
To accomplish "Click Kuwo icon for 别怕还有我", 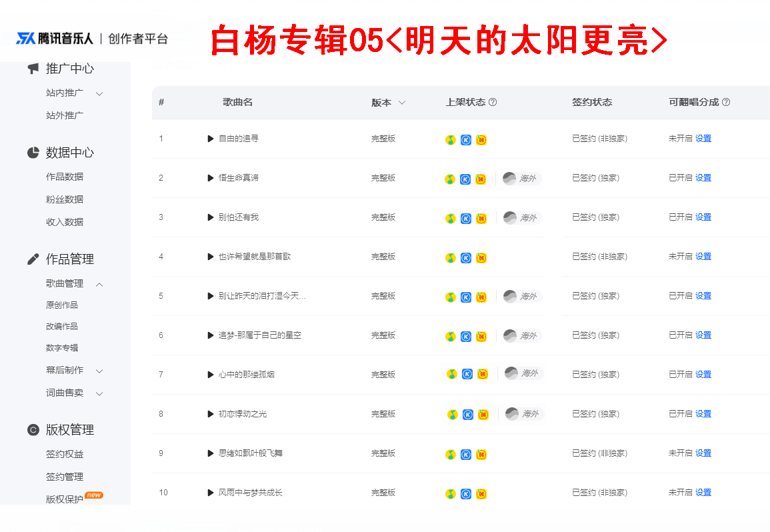I will point(481,219).
